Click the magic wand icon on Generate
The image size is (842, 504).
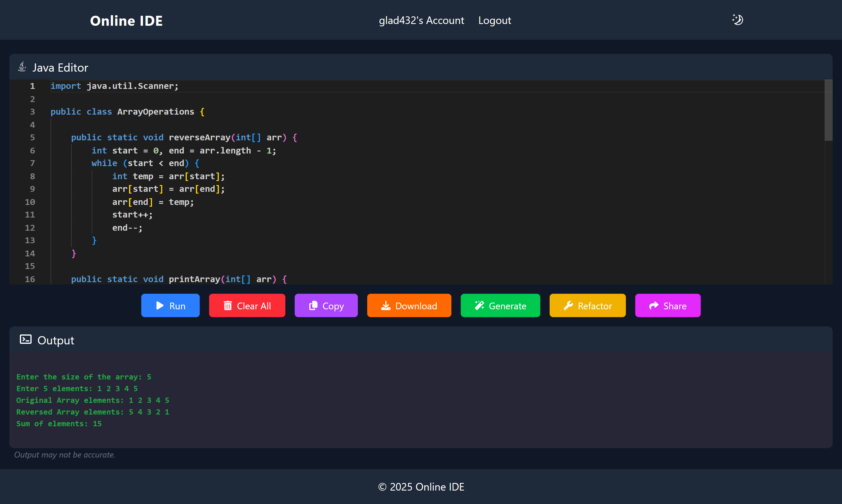[x=479, y=306]
